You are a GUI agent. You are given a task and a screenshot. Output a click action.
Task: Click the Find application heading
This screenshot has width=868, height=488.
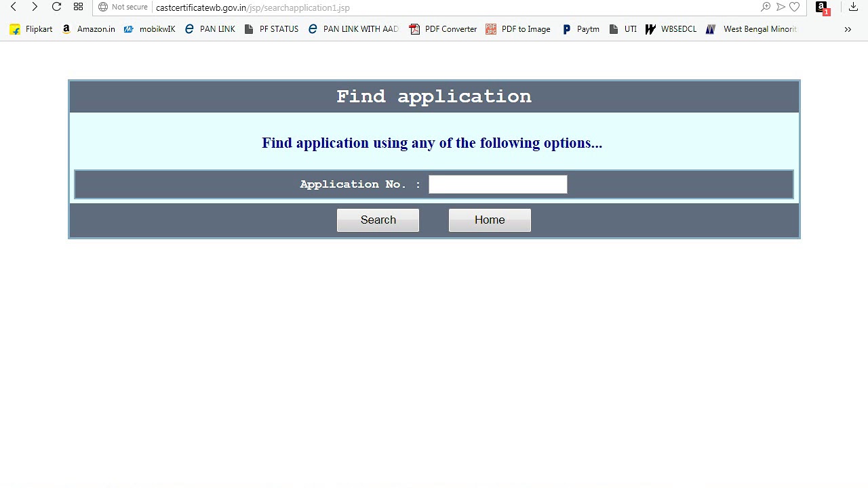tap(434, 96)
